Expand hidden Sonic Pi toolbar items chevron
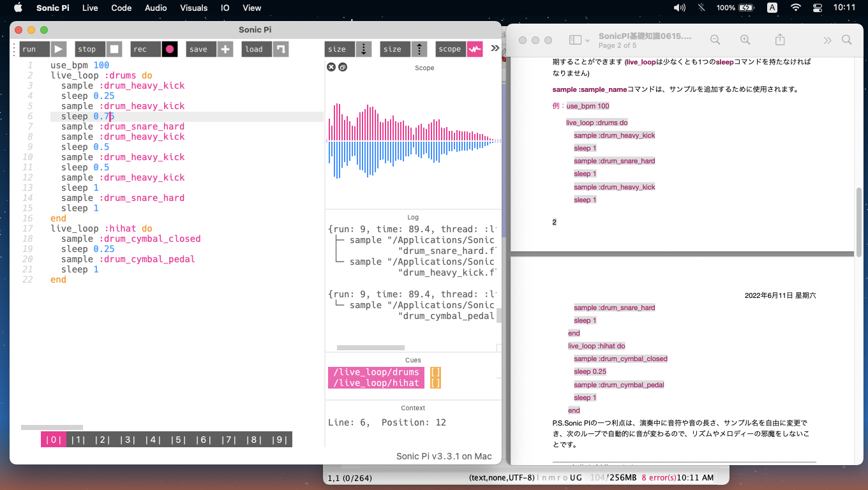 click(x=495, y=48)
